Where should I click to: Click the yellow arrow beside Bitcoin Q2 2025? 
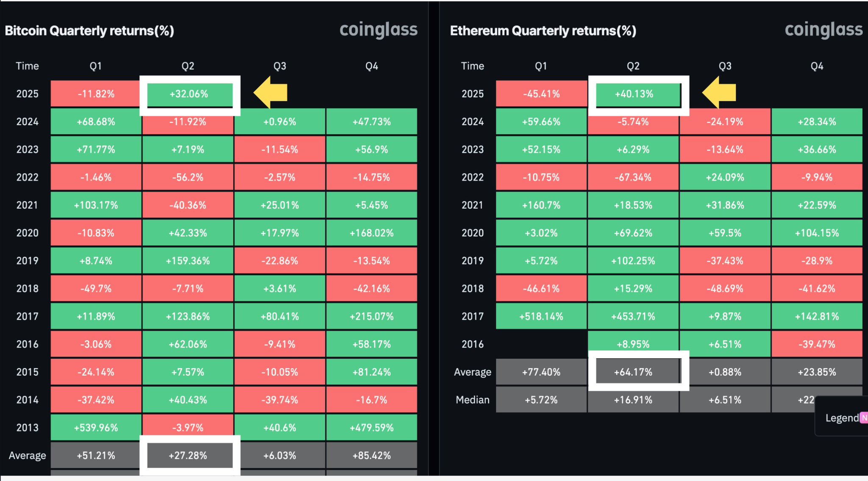point(271,93)
